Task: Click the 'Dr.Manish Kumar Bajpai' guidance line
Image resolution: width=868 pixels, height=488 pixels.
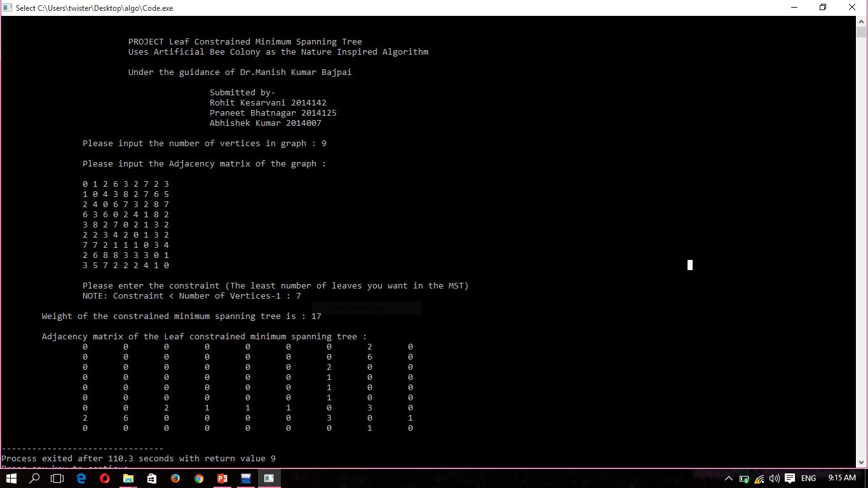Action: (x=240, y=72)
